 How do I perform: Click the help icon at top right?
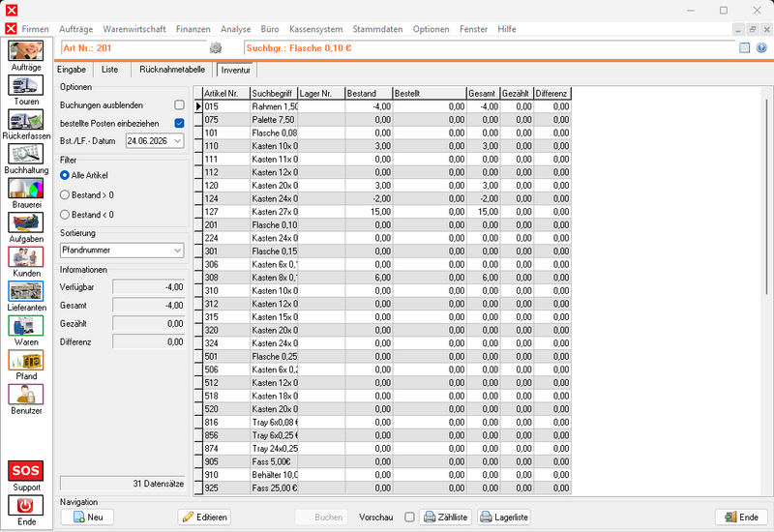click(x=761, y=47)
